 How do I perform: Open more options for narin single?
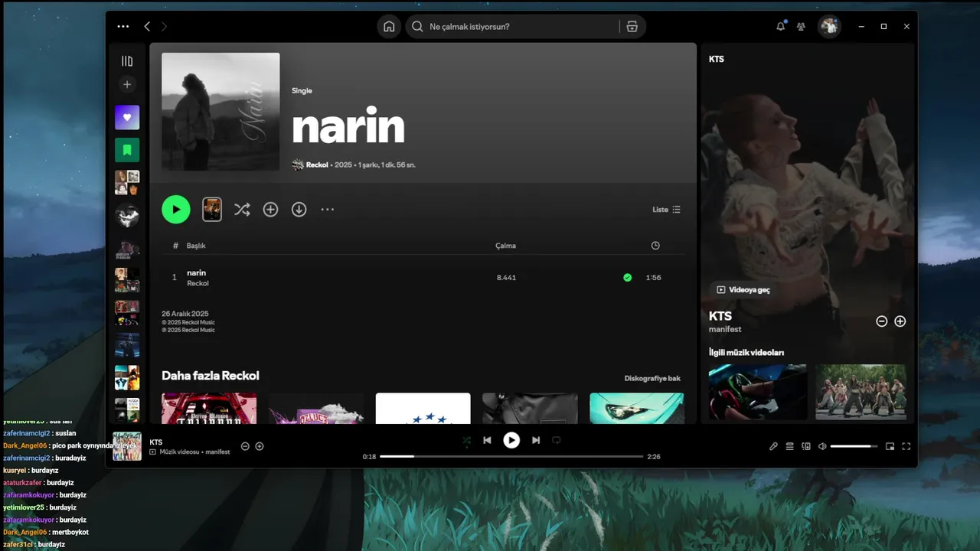tap(328, 209)
